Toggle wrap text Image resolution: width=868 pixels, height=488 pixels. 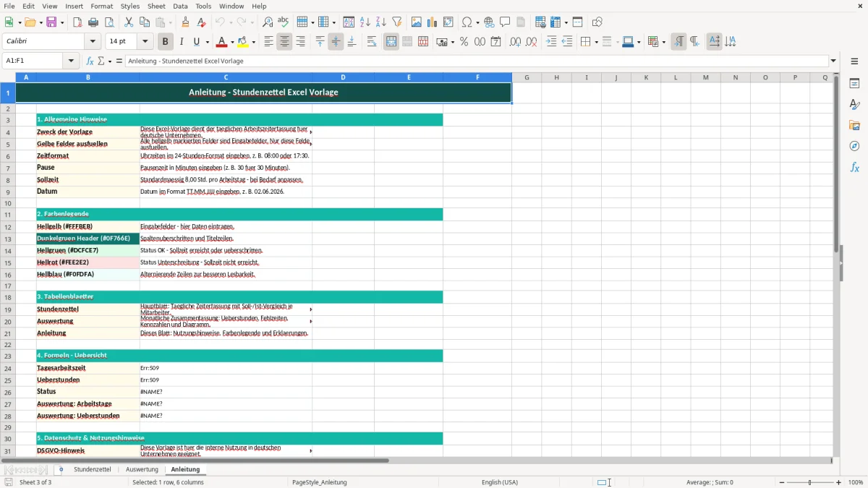click(x=372, y=42)
